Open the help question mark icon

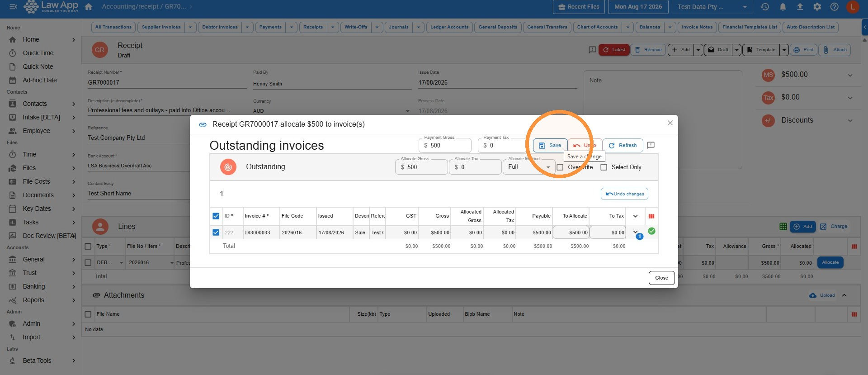tap(835, 7)
